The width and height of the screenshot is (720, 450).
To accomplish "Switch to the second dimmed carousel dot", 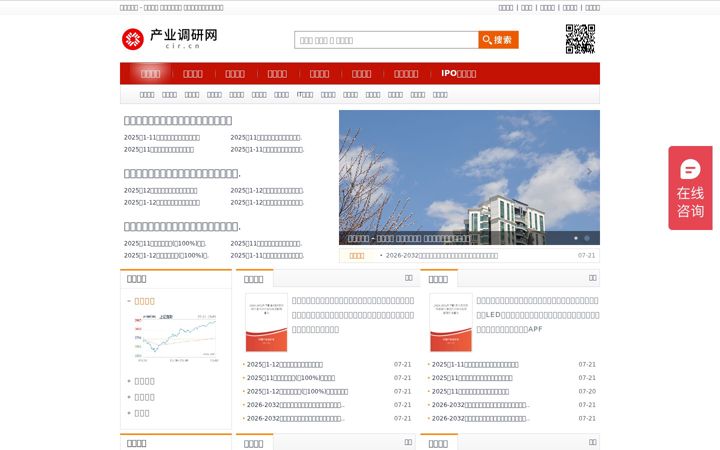I will coord(586,238).
